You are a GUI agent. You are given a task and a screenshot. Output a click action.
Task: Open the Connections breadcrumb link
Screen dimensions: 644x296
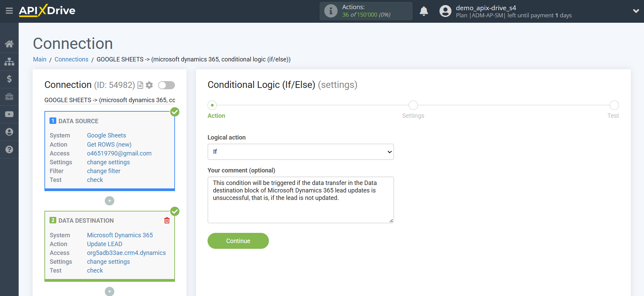pyautogui.click(x=71, y=59)
